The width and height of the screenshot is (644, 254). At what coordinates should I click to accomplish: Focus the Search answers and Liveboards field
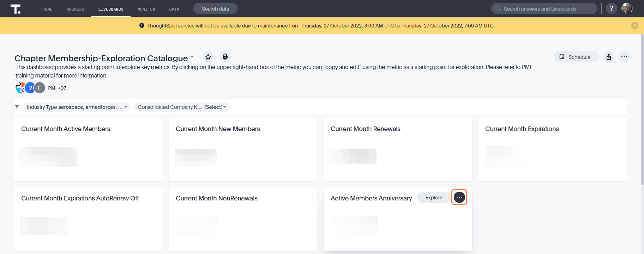click(x=544, y=8)
